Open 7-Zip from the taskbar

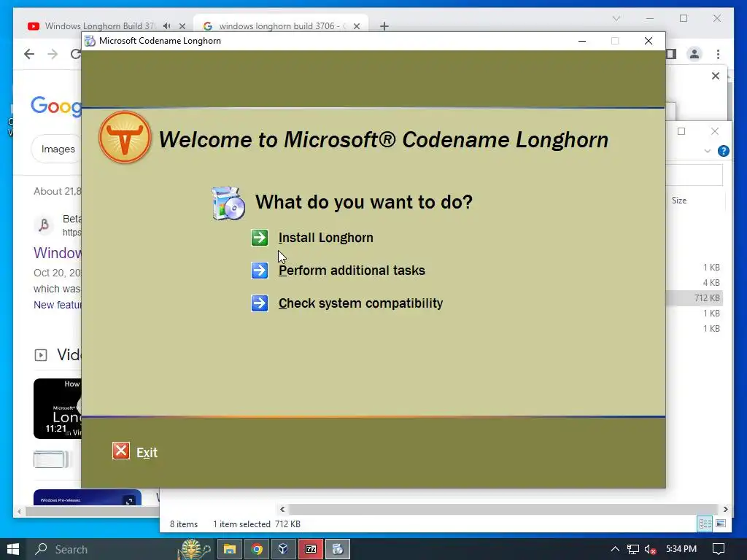(x=311, y=549)
